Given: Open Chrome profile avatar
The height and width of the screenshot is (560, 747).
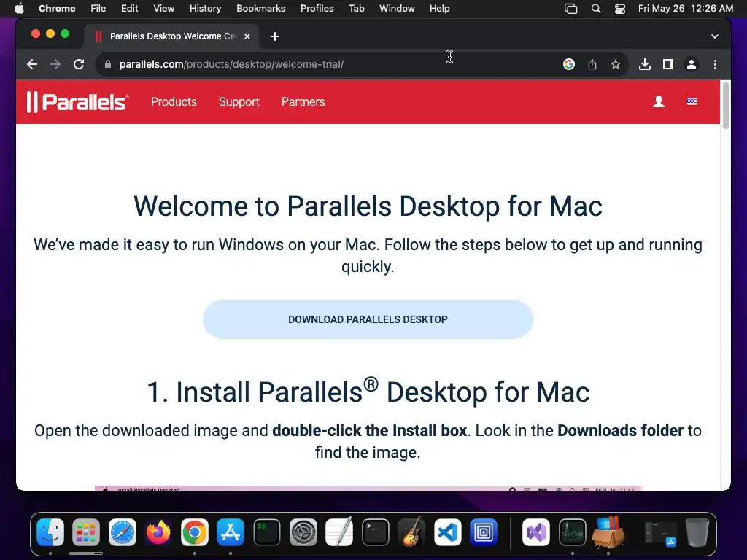Looking at the screenshot, I should point(692,64).
